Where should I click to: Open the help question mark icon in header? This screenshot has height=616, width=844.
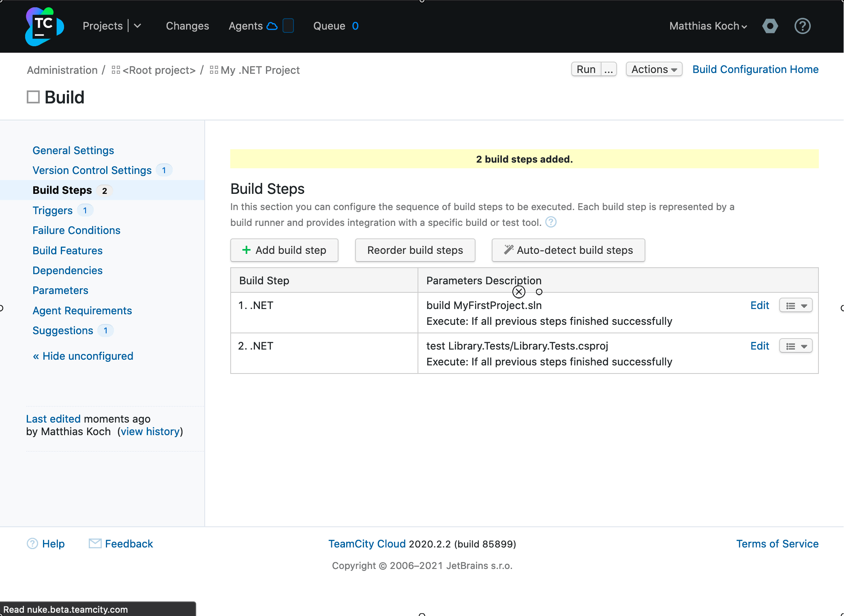click(802, 26)
